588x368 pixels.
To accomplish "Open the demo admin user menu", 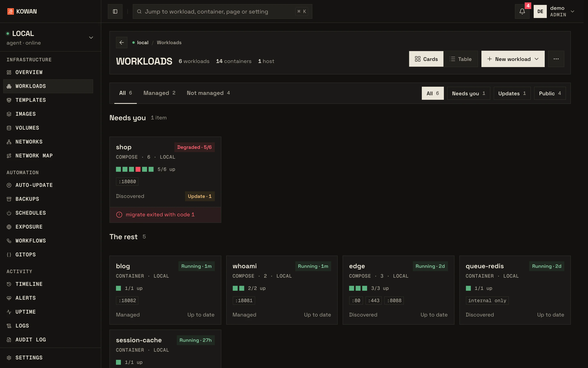I will 554,11.
